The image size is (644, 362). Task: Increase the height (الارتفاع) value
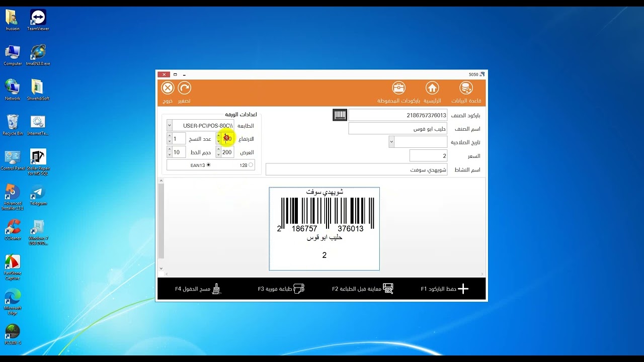pos(218,136)
